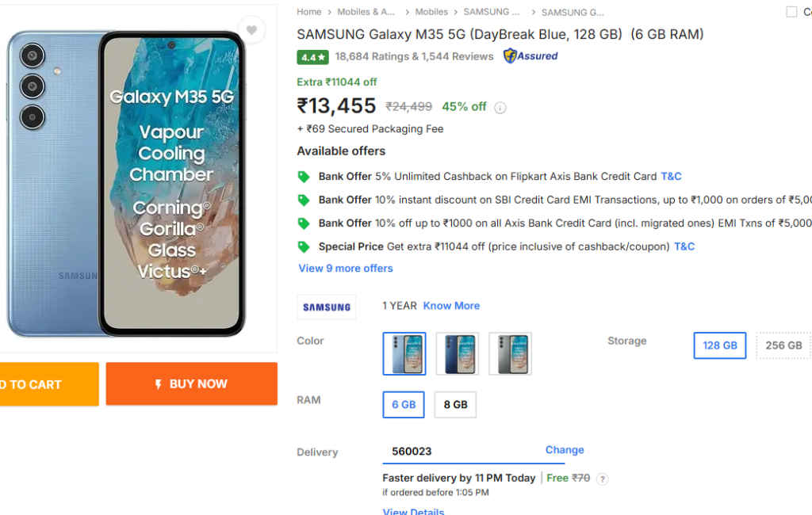Image resolution: width=812 pixels, height=515 pixels.
Task: Select the DayBreak Blue color swatch
Action: tap(404, 353)
